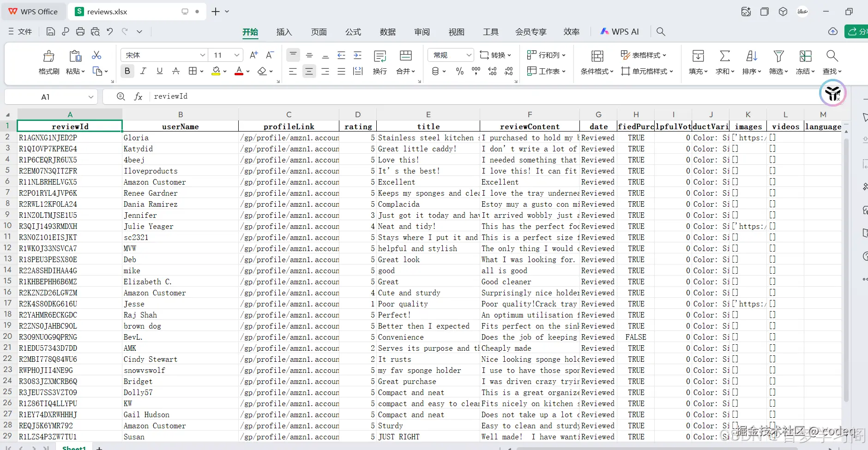868x450 pixels.
Task: Click the Decrease indent icon
Action: (342, 55)
